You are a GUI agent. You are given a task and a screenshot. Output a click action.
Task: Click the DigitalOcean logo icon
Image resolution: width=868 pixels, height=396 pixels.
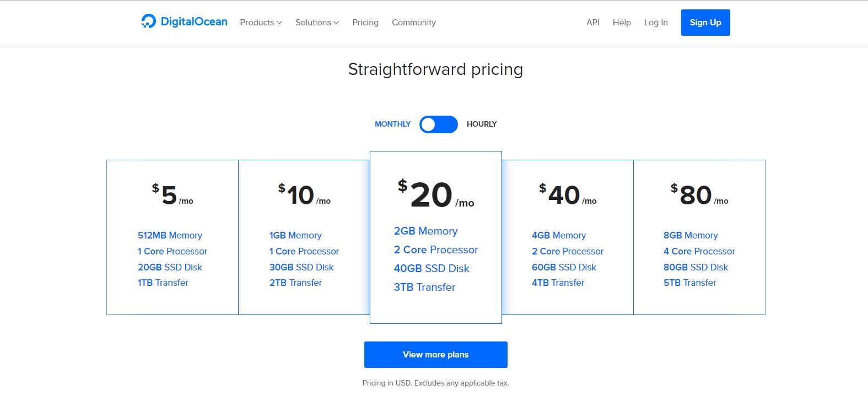[148, 21]
